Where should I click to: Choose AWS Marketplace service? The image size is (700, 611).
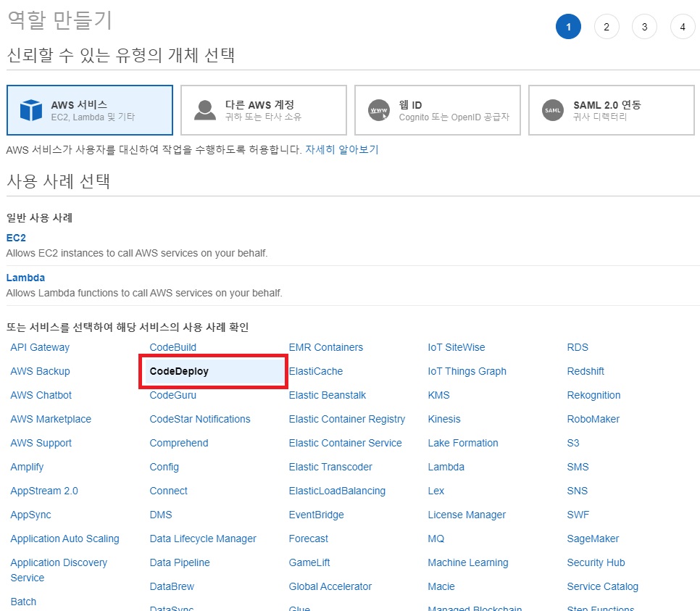click(x=51, y=419)
